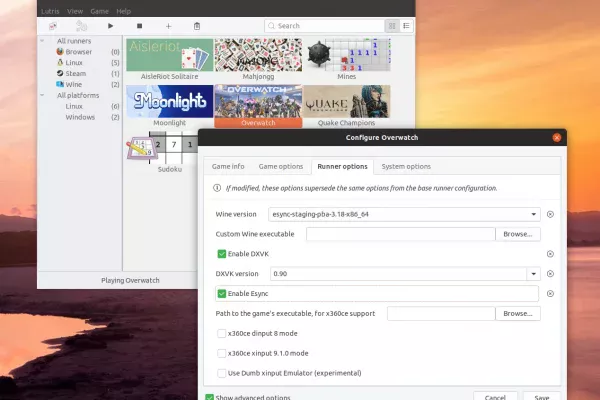The image size is (600, 400).
Task: Open the Game menu
Action: point(99,11)
